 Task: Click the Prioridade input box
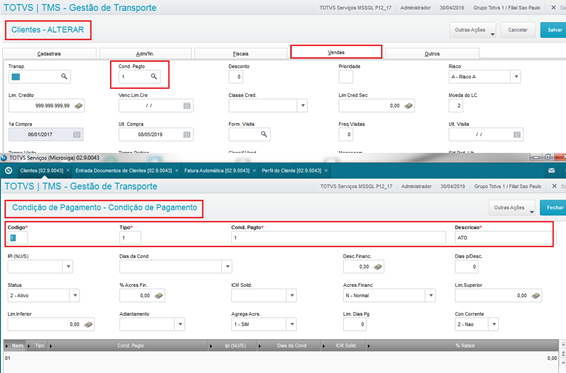345,77
